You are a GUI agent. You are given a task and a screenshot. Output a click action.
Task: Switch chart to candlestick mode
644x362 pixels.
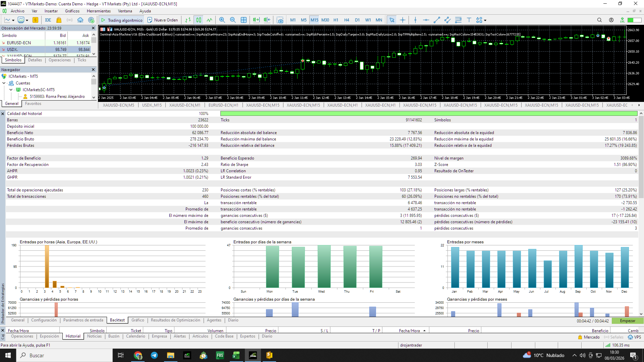coord(199,20)
